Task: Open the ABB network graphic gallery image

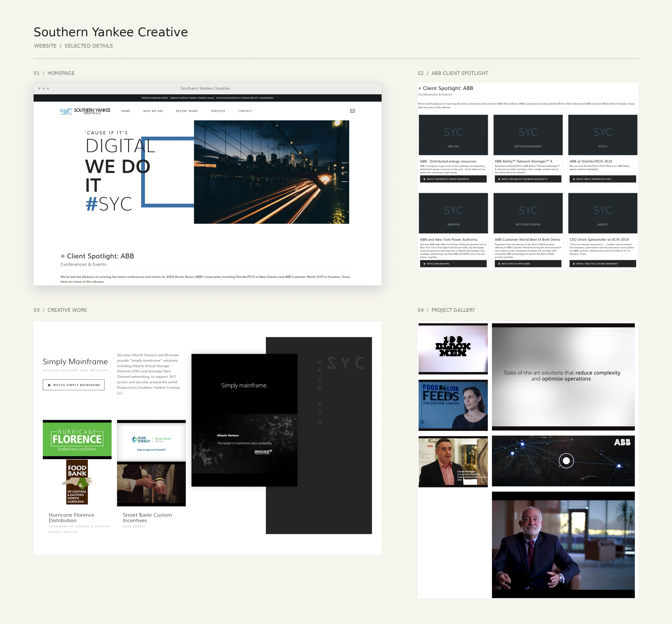Action: coord(563,461)
